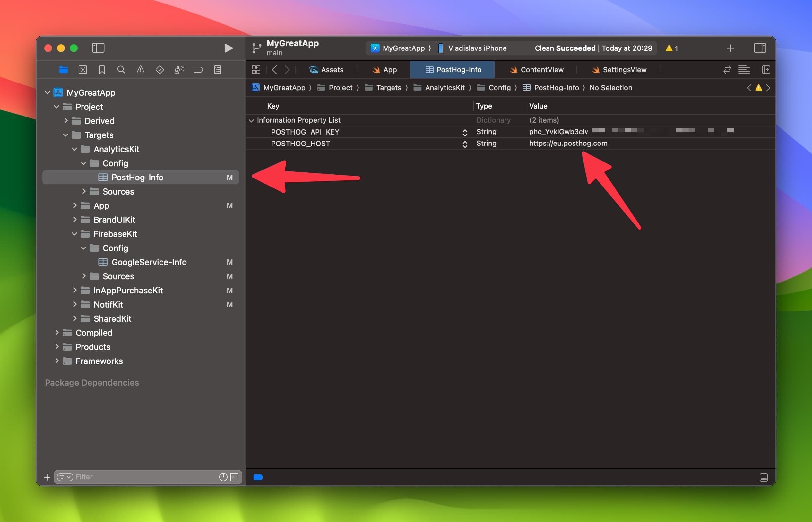Go back in editor history
Screen dimensions: 812x522
274,70
